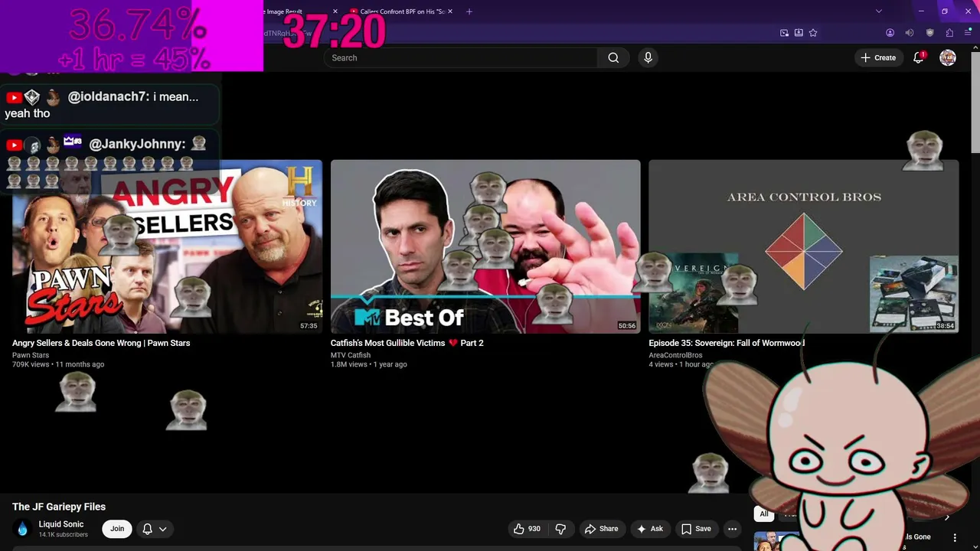Visit the Pawn Stars channel link
980x551 pixels.
tap(31, 355)
